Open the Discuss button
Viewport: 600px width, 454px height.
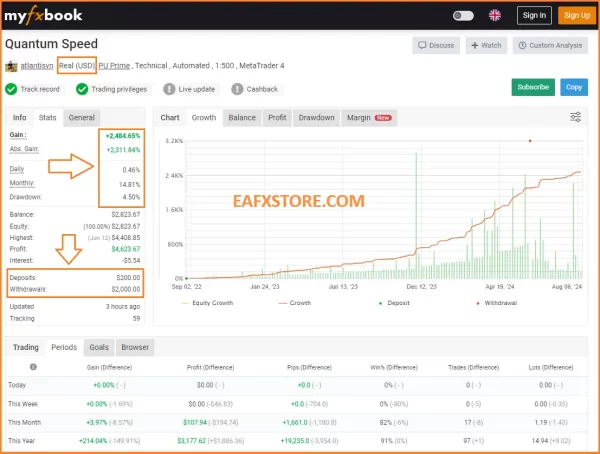click(x=436, y=45)
